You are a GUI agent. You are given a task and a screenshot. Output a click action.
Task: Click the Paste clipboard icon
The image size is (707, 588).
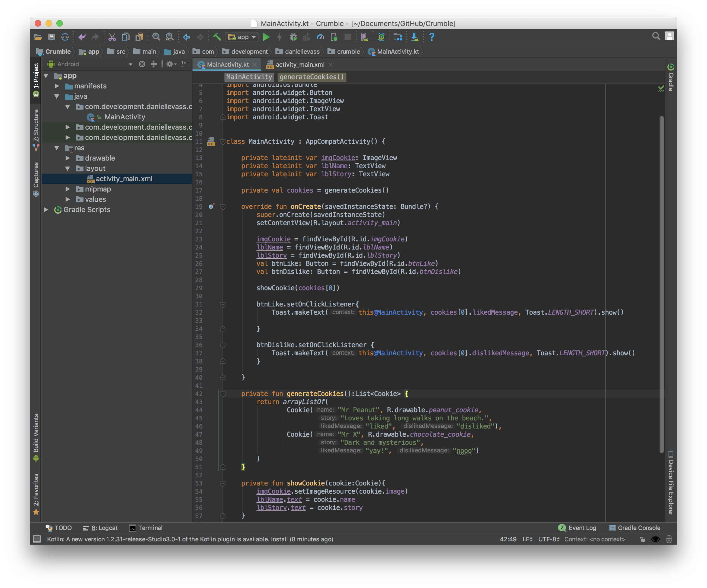pyautogui.click(x=139, y=37)
